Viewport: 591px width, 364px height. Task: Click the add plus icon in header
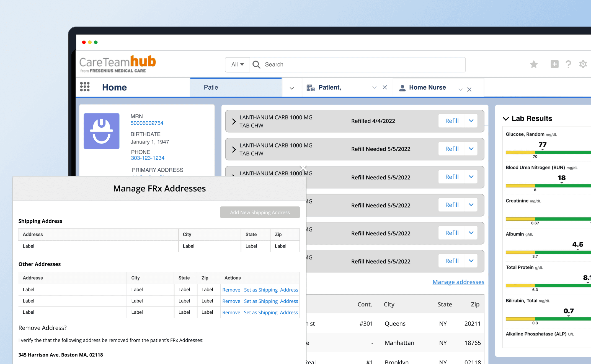[x=554, y=64]
